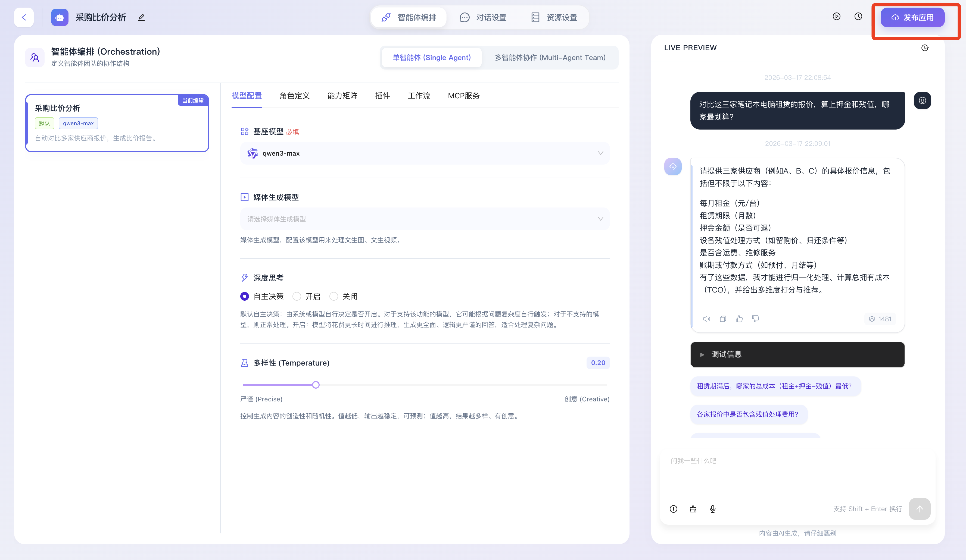This screenshot has width=966, height=560.
Task: Open the MCP服务 tab
Action: point(463,96)
